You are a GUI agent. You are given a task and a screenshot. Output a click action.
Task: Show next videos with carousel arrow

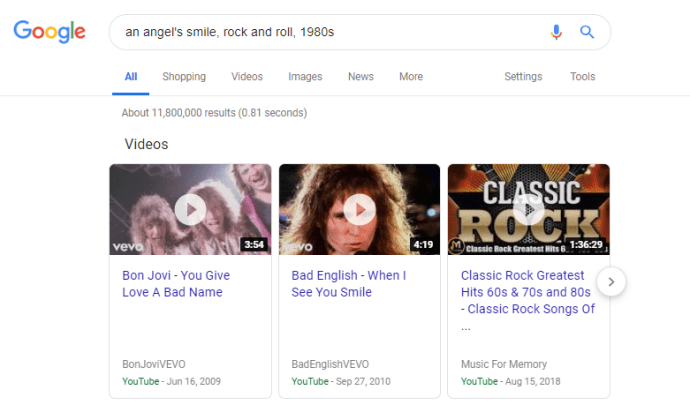(611, 282)
